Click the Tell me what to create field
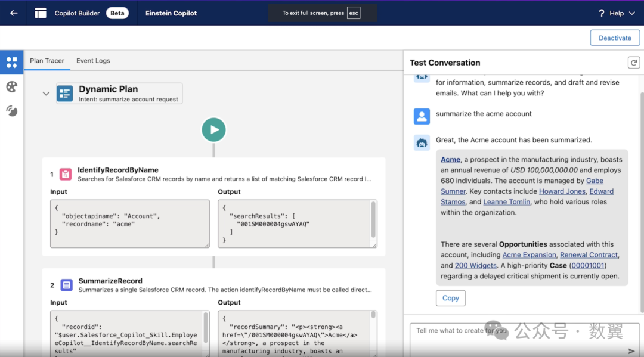 tap(525, 340)
